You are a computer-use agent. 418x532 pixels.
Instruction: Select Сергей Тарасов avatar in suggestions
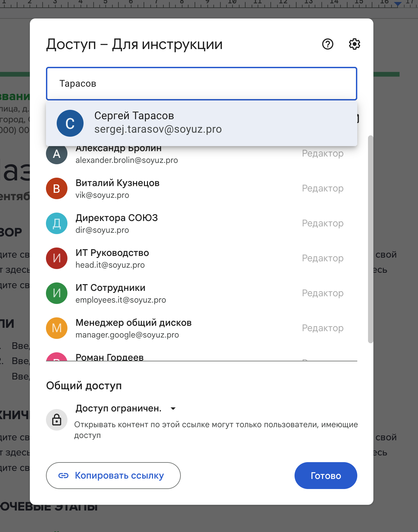pyautogui.click(x=70, y=123)
